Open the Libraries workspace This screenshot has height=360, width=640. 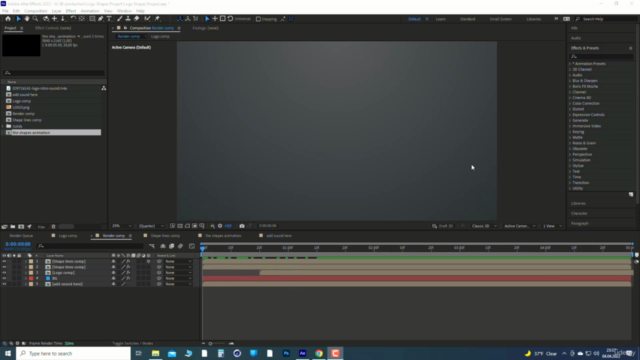tap(533, 19)
